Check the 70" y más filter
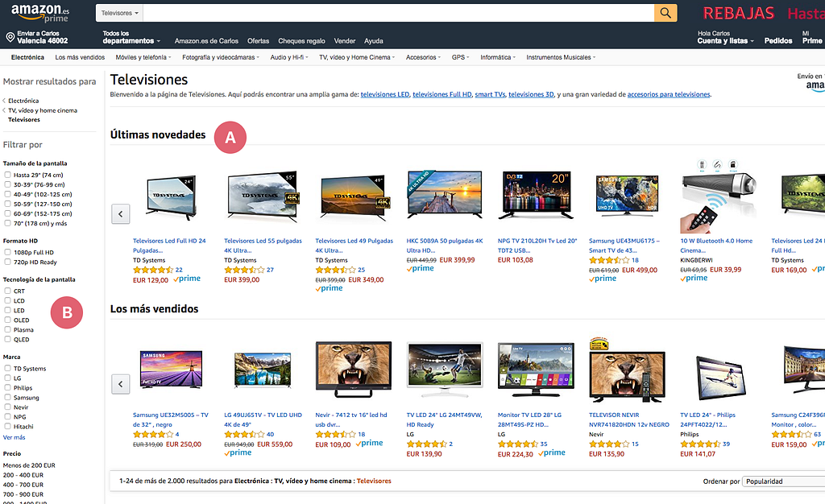Viewport: 825px width, 504px height. click(8, 223)
